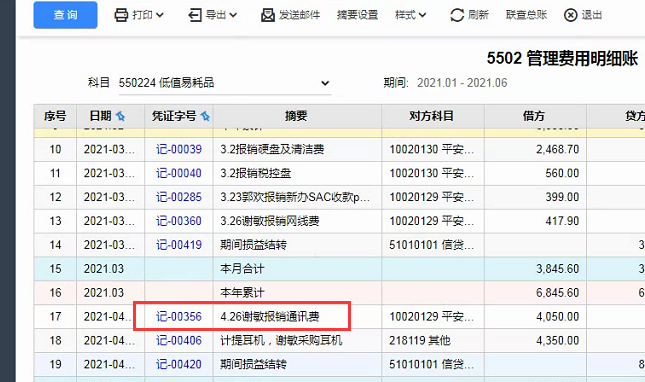This screenshot has width=645, height=382.
Task: Open the 科目 dropdown showing 550224 低值易耗品
Action: (225, 83)
